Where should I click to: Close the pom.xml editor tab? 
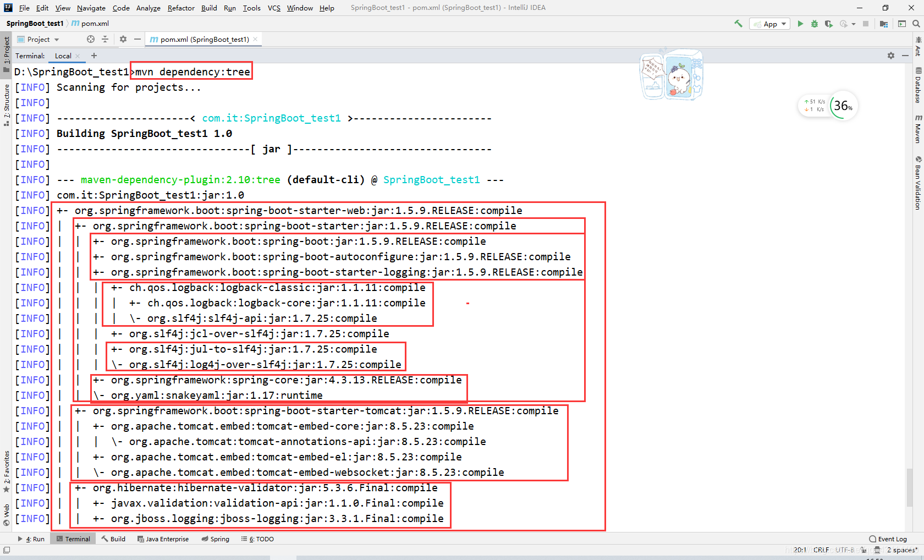[255, 39]
